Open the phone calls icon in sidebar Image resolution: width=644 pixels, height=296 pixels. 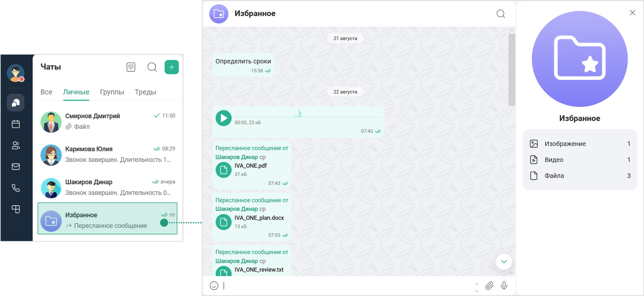point(16,188)
